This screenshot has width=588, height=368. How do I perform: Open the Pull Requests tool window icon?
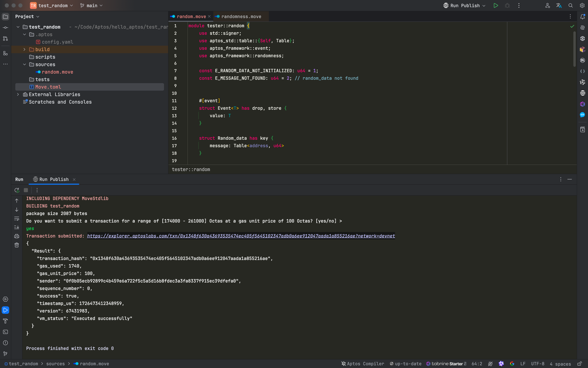5,39
